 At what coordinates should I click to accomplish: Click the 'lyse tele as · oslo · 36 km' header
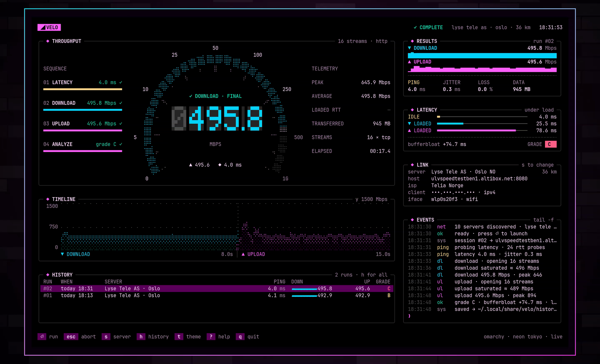491,27
